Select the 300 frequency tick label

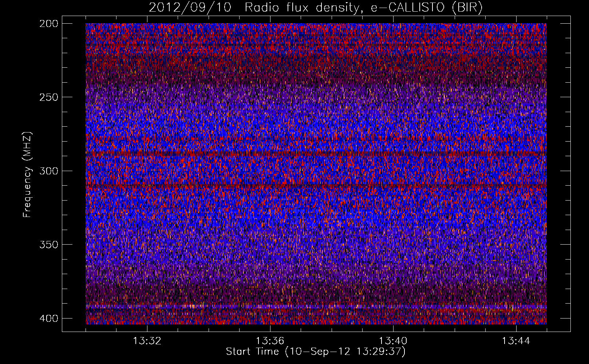click(48, 171)
